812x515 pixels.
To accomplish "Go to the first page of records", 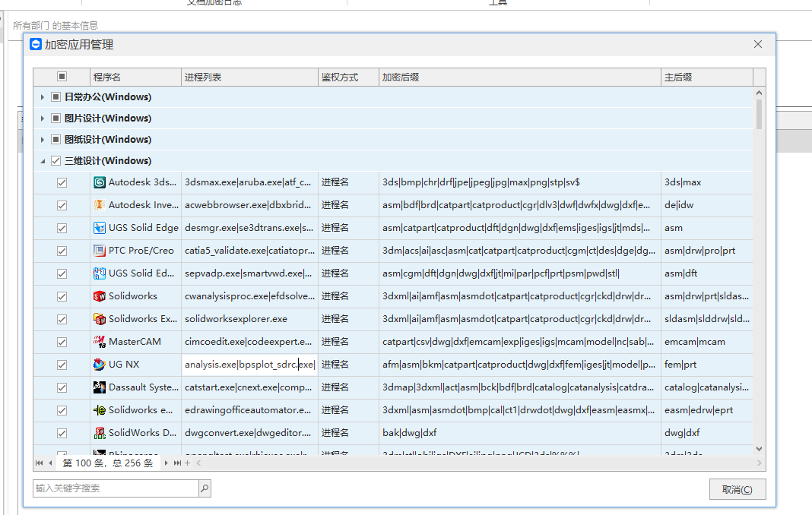I will point(39,463).
